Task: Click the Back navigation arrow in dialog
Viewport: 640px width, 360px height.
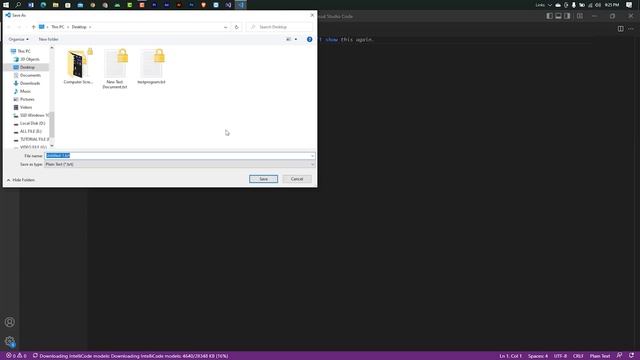Action: [9, 27]
